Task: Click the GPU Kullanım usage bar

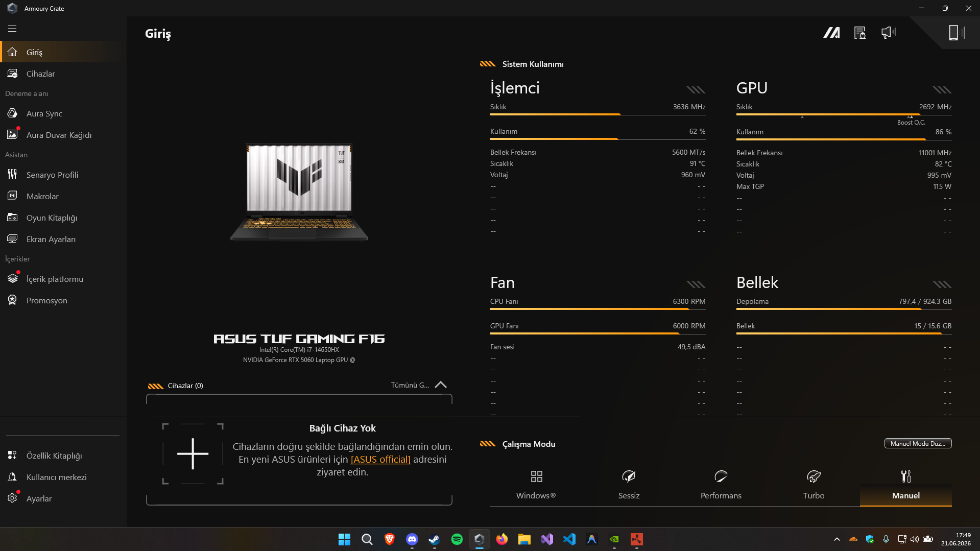Action: tap(844, 139)
